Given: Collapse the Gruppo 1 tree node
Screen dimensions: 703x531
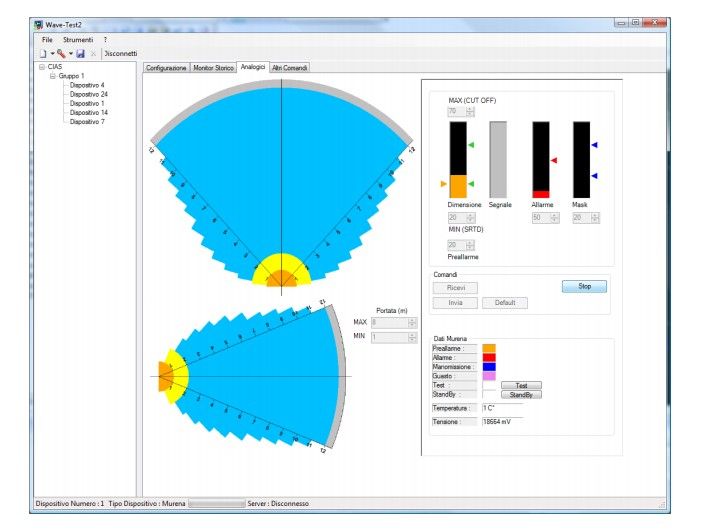Looking at the screenshot, I should (x=52, y=76).
